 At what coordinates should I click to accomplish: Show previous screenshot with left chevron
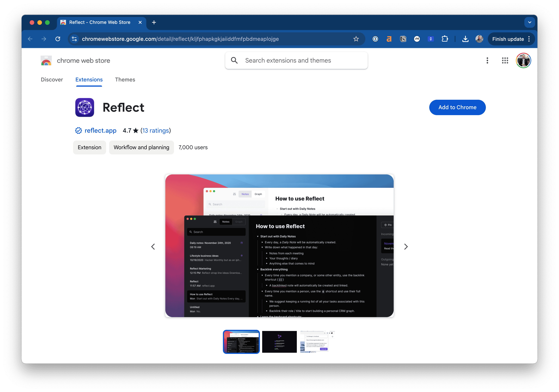pos(153,247)
